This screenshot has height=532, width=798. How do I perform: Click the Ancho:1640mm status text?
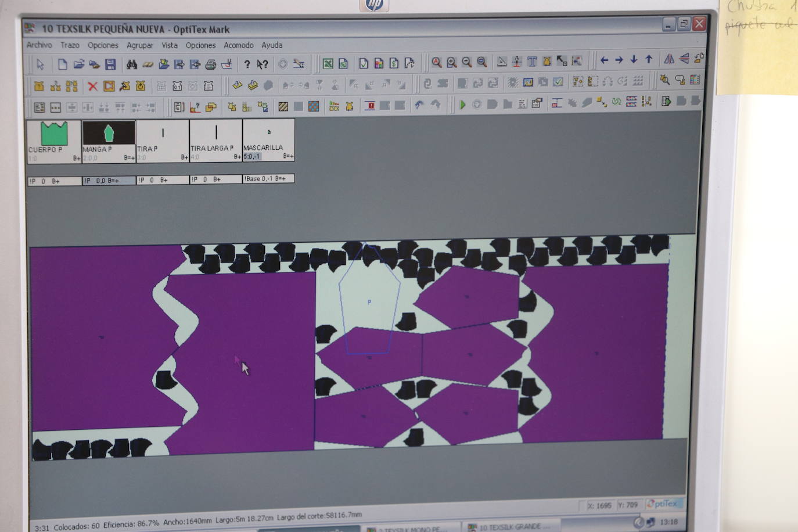pos(188,522)
